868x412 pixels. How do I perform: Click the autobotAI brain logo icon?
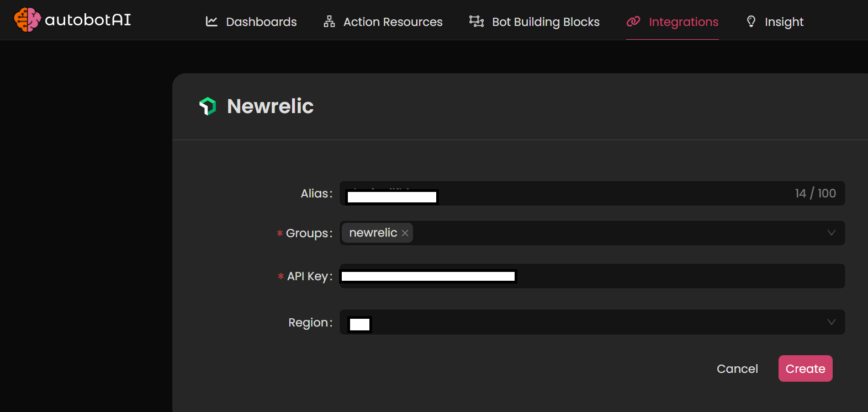[x=27, y=20]
